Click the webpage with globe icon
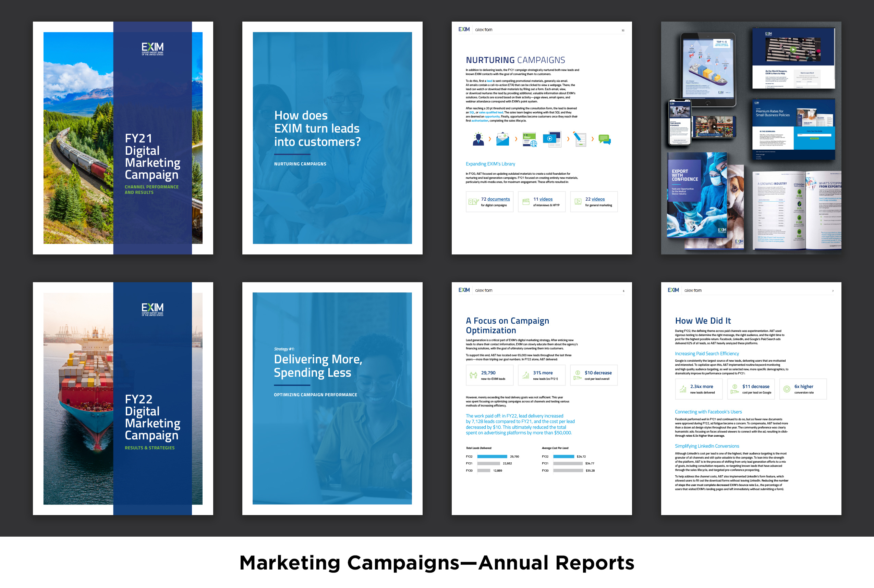 coord(529,139)
